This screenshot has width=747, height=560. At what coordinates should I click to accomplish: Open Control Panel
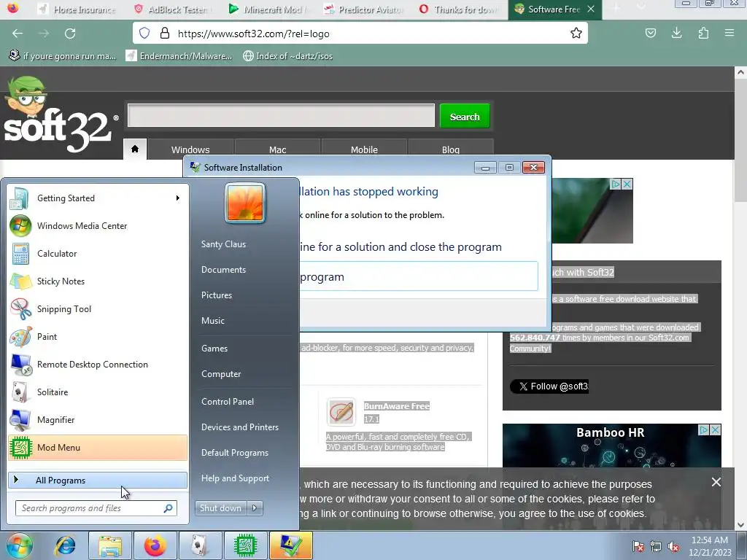[228, 402]
